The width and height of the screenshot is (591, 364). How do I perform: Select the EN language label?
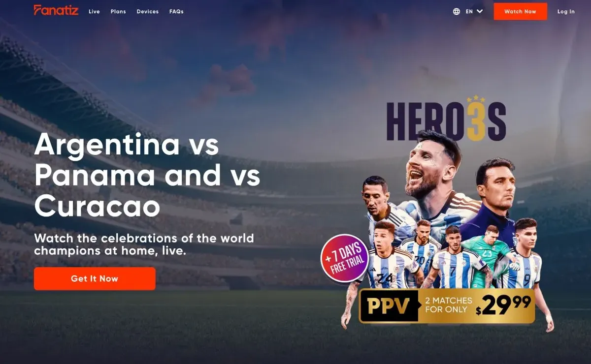point(469,11)
